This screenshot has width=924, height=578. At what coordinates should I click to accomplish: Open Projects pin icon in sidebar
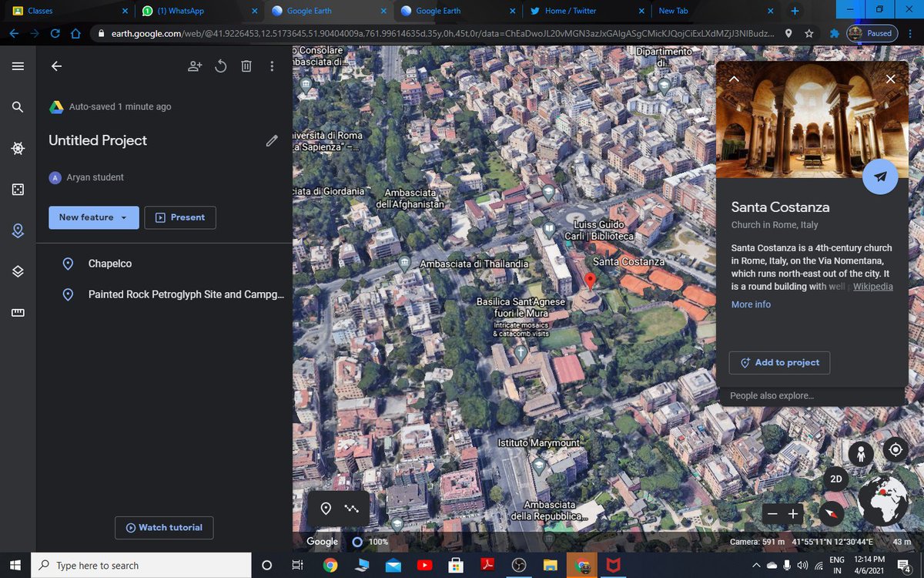point(18,230)
